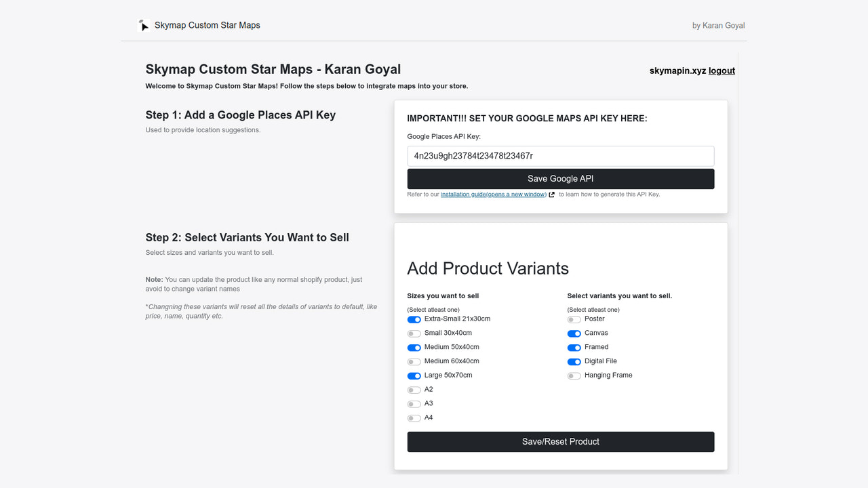
Task: Click the external link icon beside installation guide
Action: pos(551,194)
